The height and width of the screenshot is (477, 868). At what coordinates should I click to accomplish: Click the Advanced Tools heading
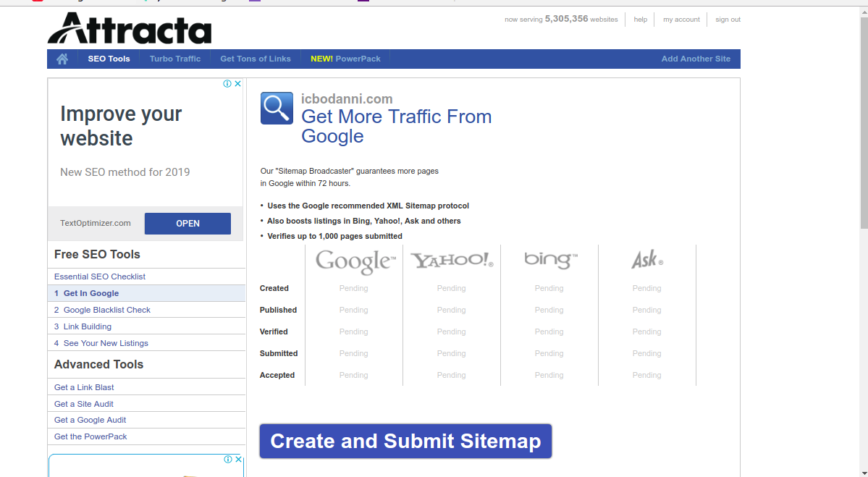click(x=99, y=365)
